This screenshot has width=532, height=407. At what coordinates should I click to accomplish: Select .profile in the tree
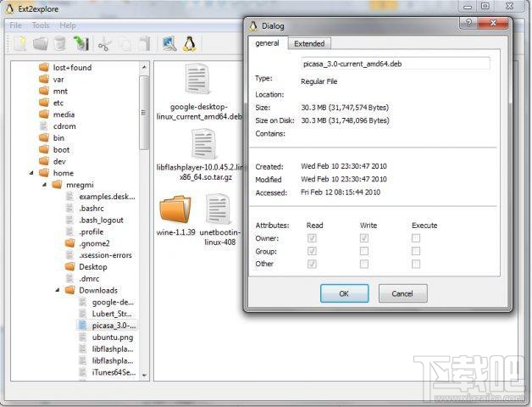pos(91,231)
